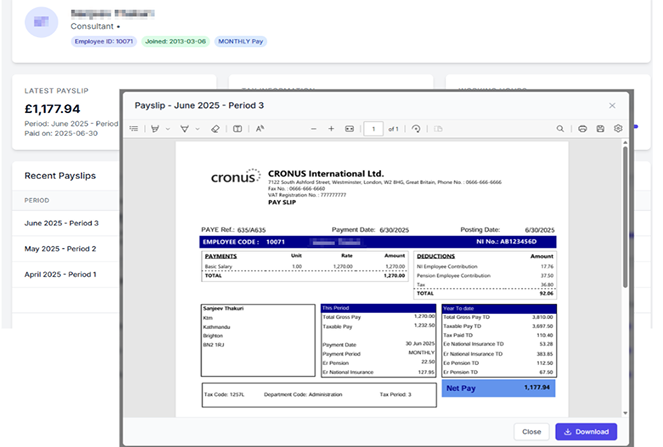
Task: Click the Consultant job title text
Action: tap(92, 26)
